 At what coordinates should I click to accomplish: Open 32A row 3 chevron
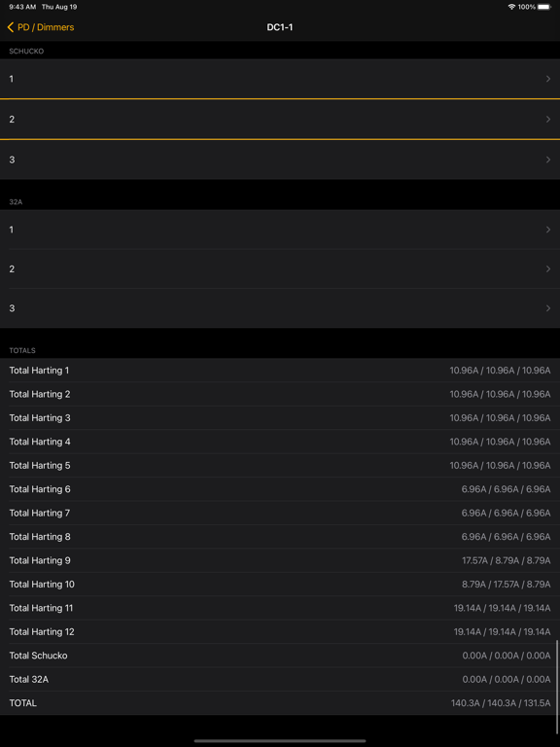(548, 308)
